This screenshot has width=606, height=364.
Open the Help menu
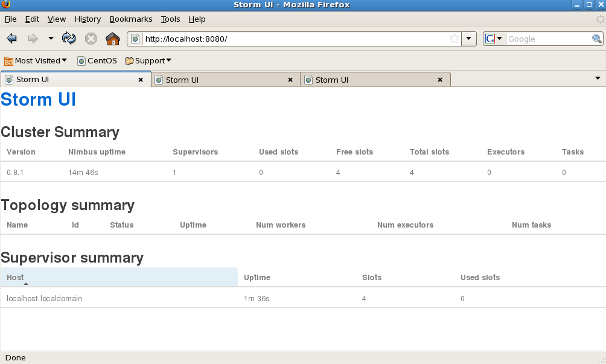point(197,19)
